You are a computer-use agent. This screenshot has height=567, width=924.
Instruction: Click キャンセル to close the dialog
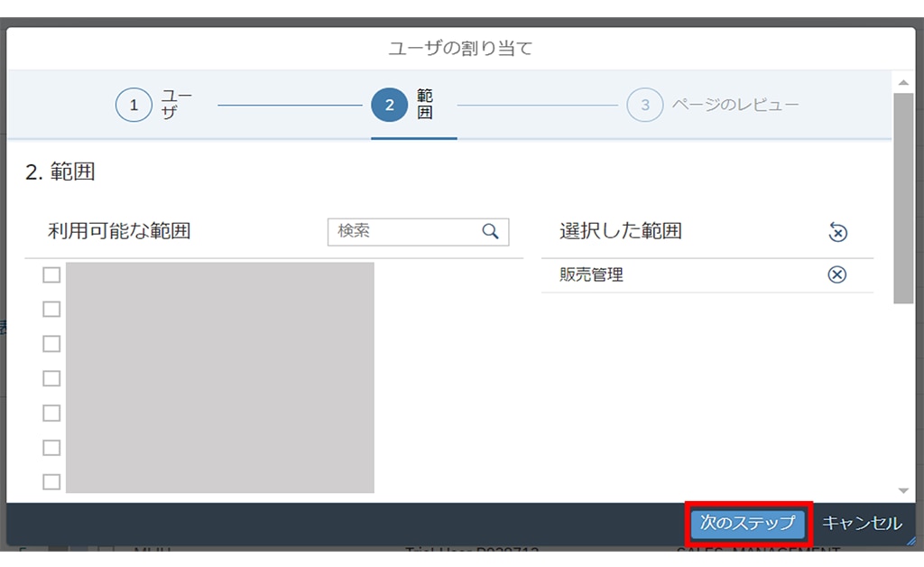point(861,524)
